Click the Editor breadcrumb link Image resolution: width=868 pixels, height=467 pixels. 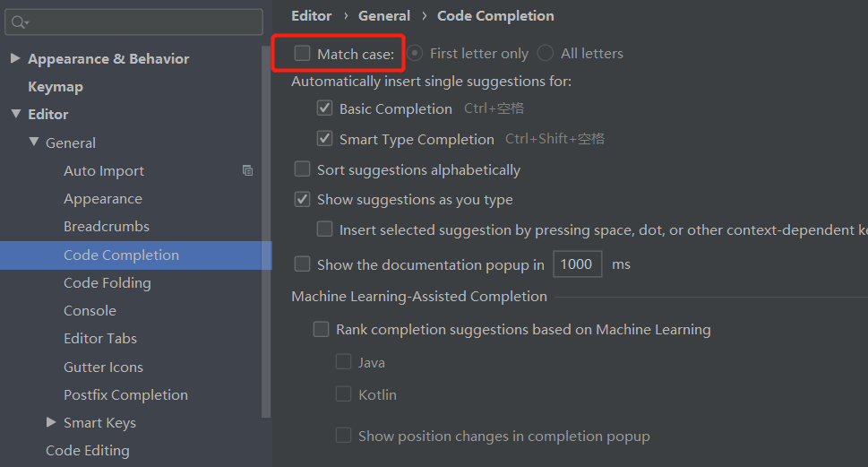click(x=312, y=16)
